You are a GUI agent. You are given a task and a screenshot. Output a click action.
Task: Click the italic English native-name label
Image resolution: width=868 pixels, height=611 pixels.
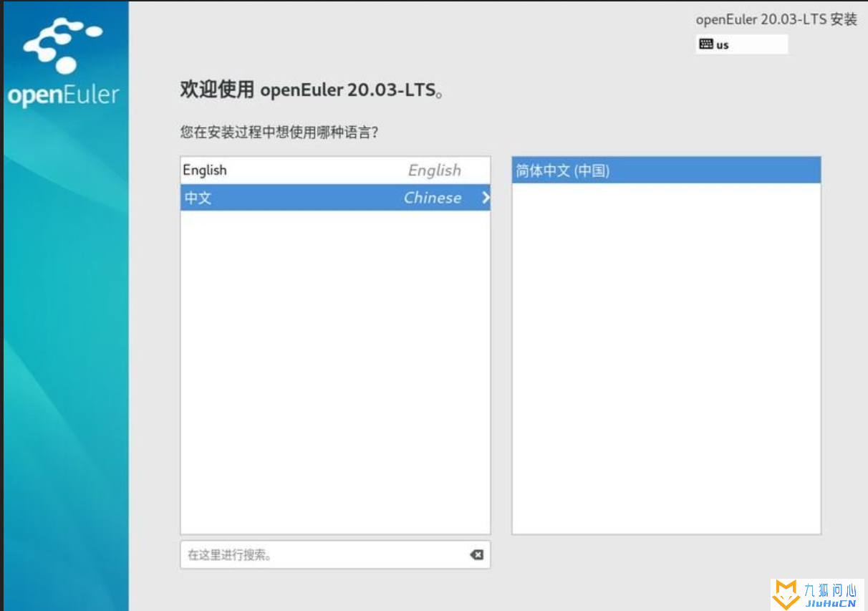[435, 170]
